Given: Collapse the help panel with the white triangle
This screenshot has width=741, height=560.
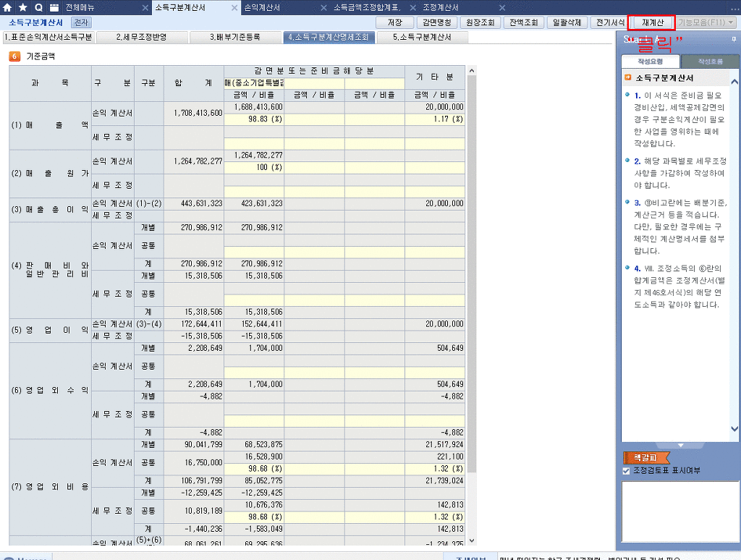Looking at the screenshot, I should point(680,445).
